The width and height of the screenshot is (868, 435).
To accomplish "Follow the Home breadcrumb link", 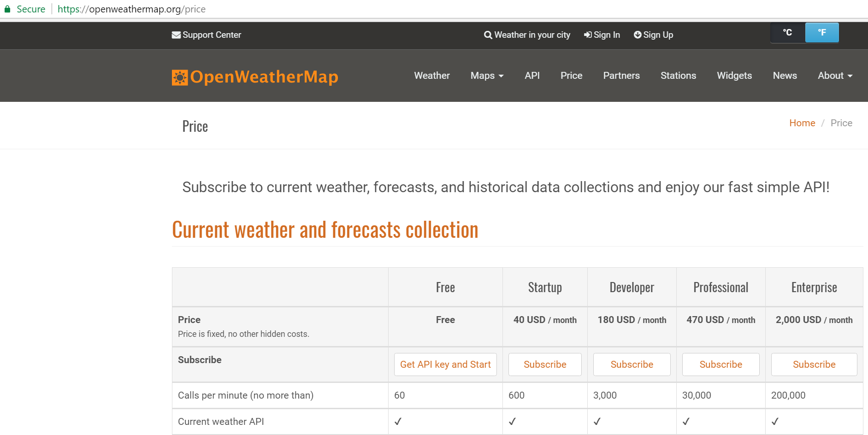I will click(802, 123).
